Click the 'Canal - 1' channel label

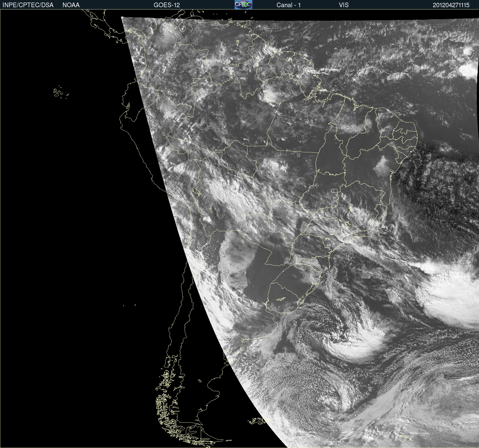point(288,5)
